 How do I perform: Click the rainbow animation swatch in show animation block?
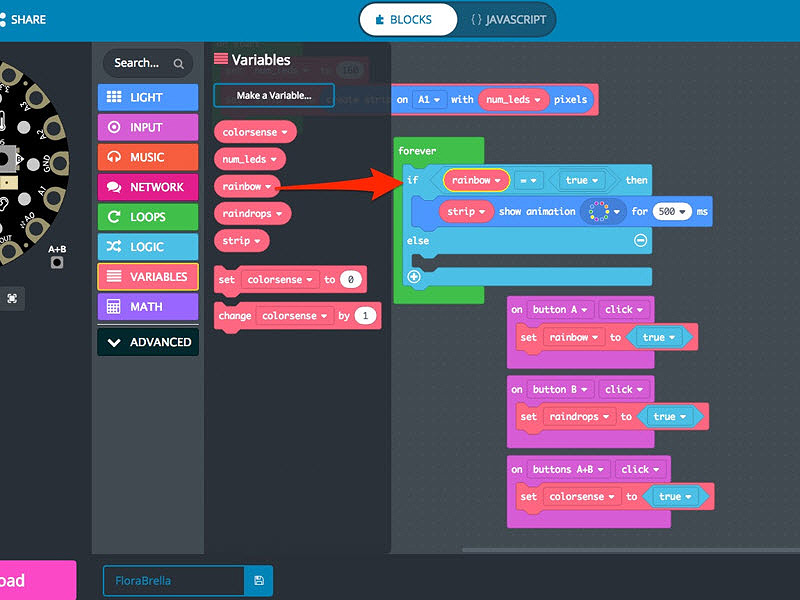pyautogui.click(x=600, y=211)
